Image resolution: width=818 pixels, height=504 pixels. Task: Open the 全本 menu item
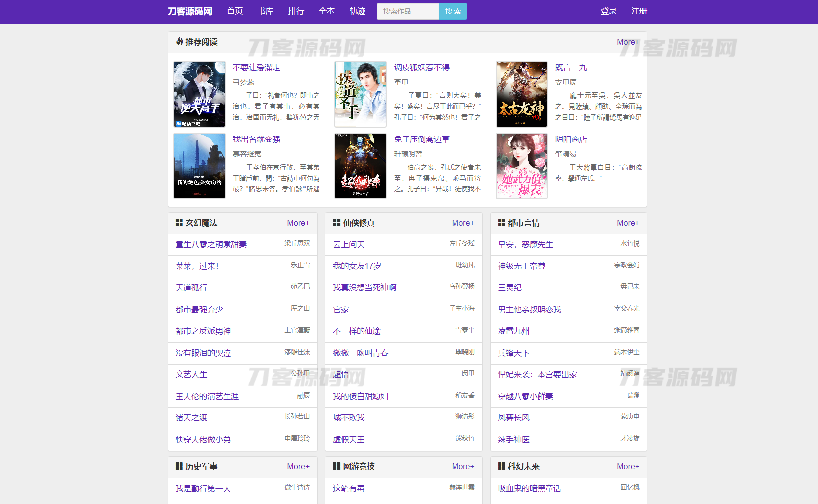click(327, 11)
